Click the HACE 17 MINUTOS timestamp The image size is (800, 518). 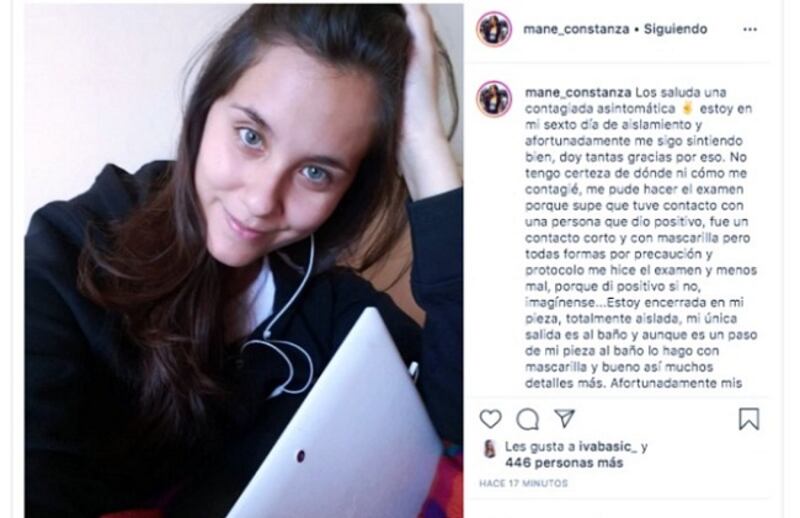523,483
